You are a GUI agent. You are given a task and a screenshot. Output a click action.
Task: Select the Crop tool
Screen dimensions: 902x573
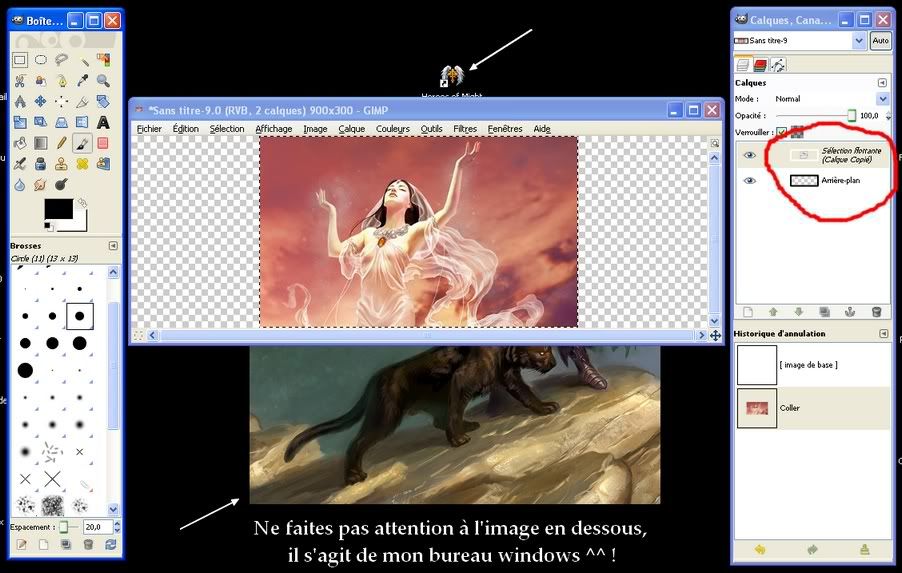click(x=82, y=101)
